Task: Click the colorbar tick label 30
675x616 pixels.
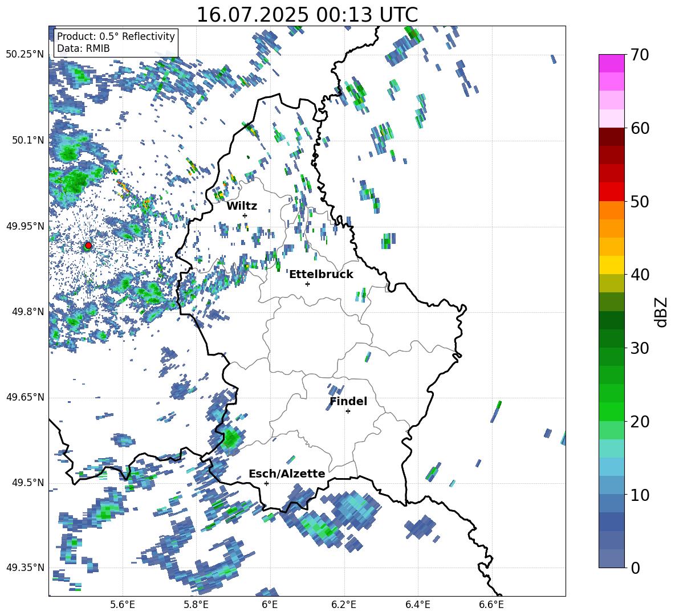Action: (640, 348)
